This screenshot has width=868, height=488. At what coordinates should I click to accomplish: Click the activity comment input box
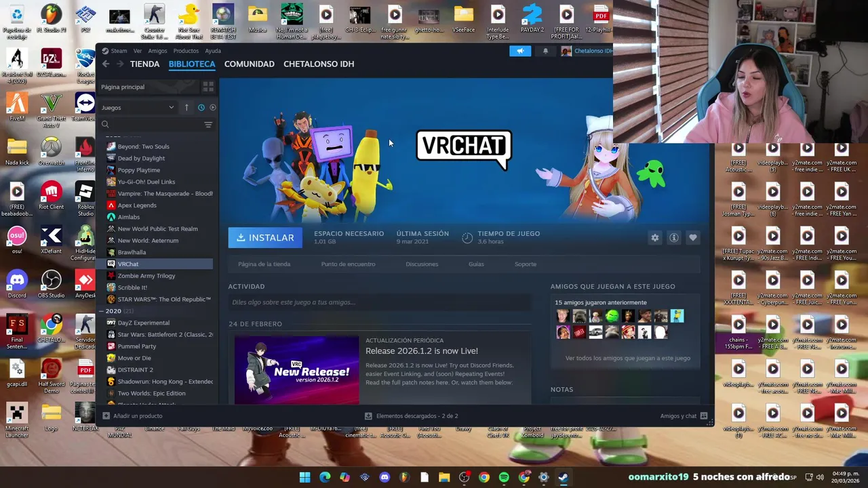click(380, 302)
